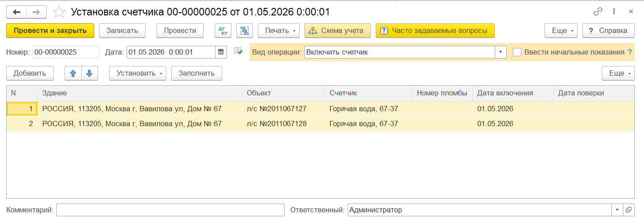The height and width of the screenshot is (222, 644).
Task: Expand Установить dropdown button
Action: pos(138,73)
